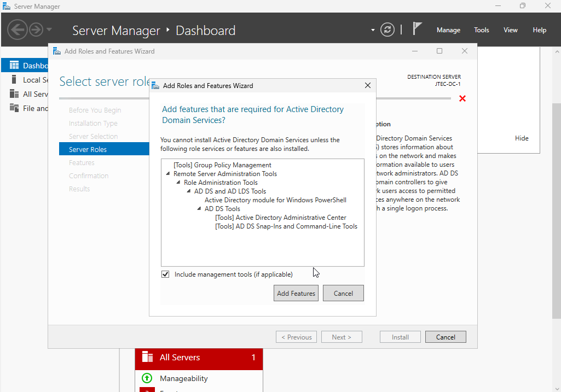Click the All Servers count badge 1
The height and width of the screenshot is (392, 561).
253,358
